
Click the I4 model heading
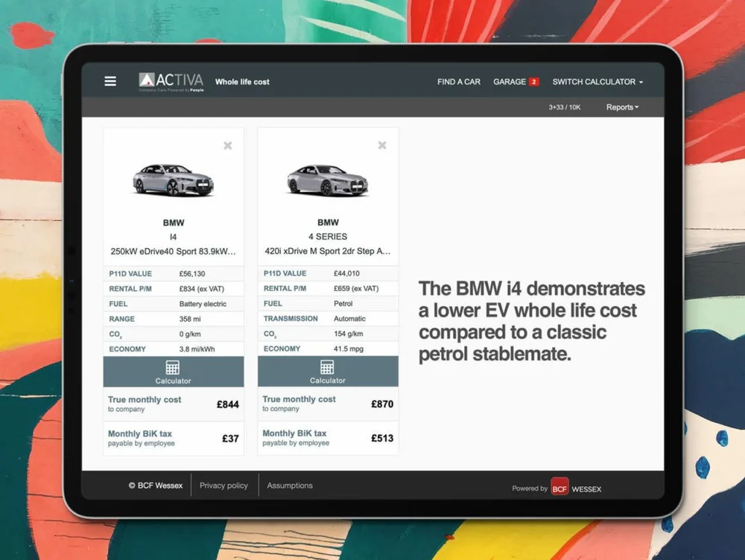173,237
